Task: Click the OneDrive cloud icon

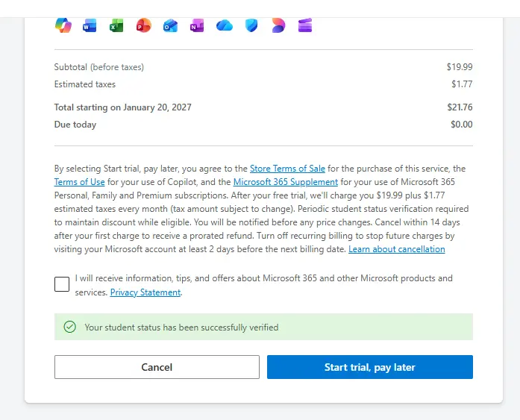Action: tap(224, 25)
